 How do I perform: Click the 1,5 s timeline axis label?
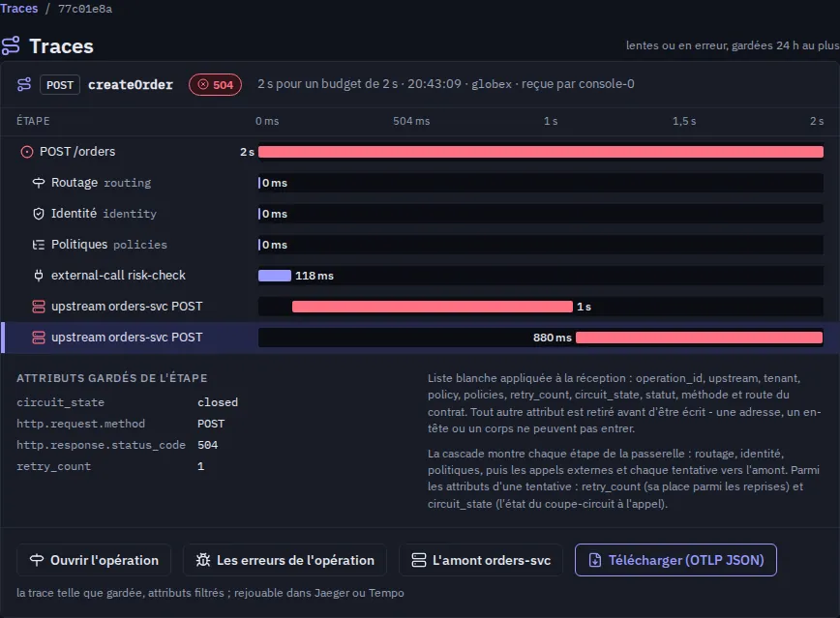tap(684, 121)
